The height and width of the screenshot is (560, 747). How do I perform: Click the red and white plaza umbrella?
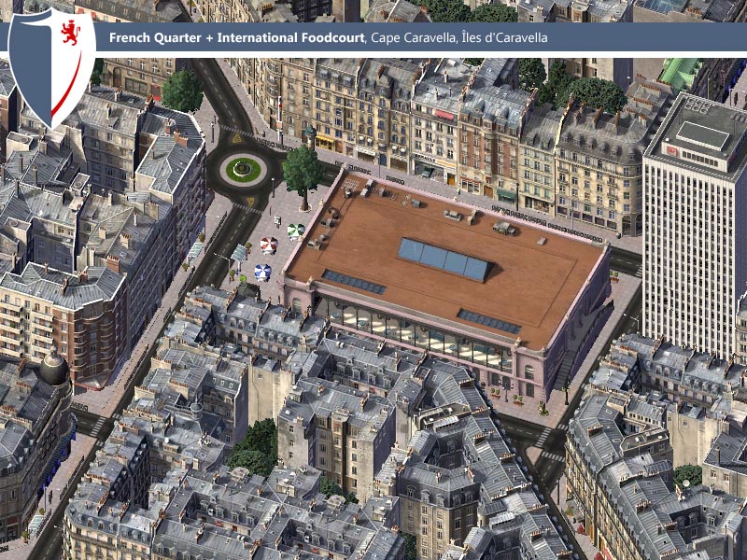(x=269, y=245)
